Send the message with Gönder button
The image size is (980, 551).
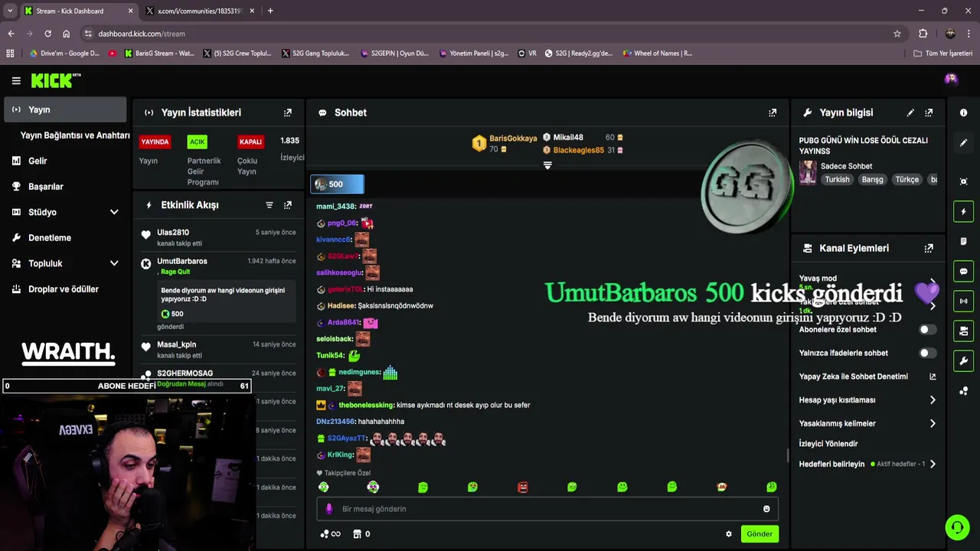(x=759, y=534)
